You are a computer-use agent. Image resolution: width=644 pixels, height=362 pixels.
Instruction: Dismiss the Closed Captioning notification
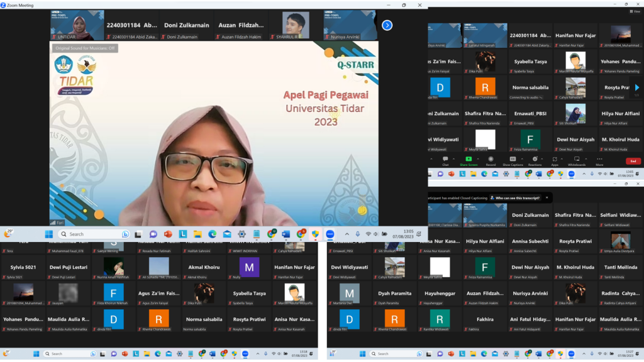[x=547, y=198]
